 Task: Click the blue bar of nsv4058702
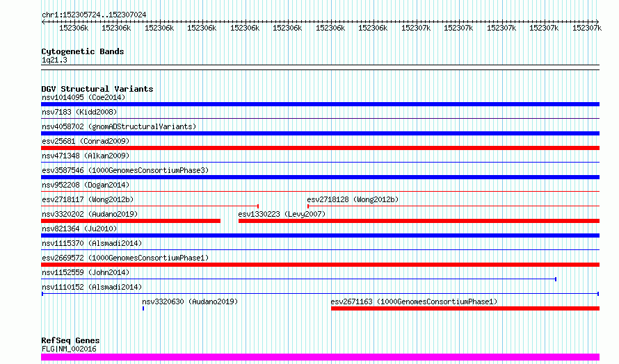(x=320, y=133)
